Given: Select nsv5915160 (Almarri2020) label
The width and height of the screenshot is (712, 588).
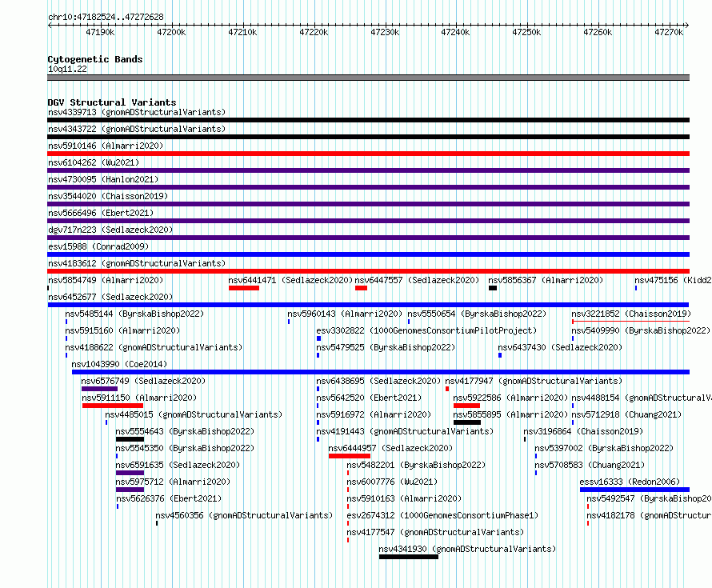Looking at the screenshot, I should [122, 330].
